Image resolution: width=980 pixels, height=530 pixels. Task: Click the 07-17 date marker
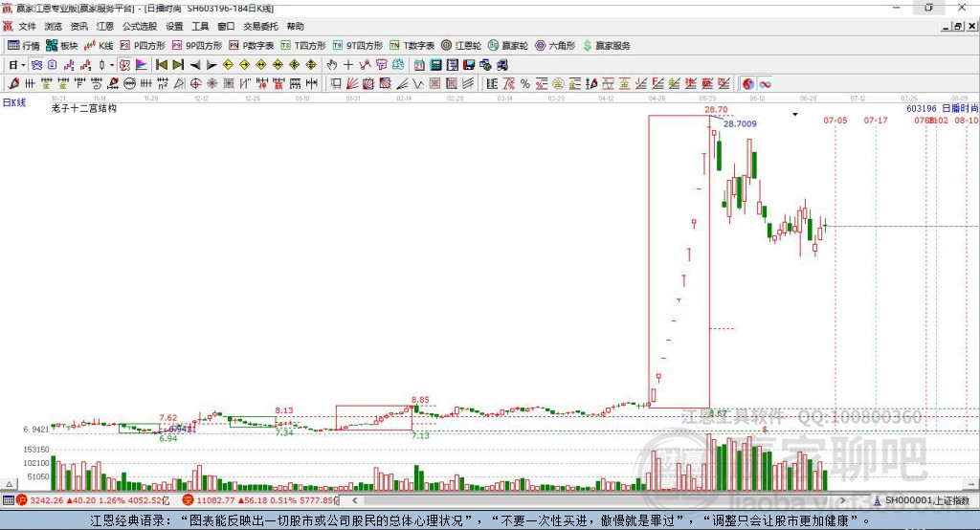point(876,120)
